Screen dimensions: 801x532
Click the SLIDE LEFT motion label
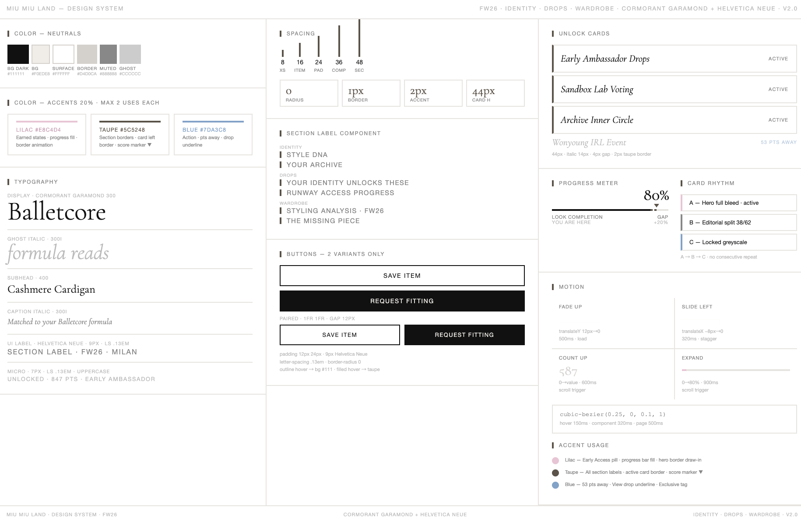point(697,307)
